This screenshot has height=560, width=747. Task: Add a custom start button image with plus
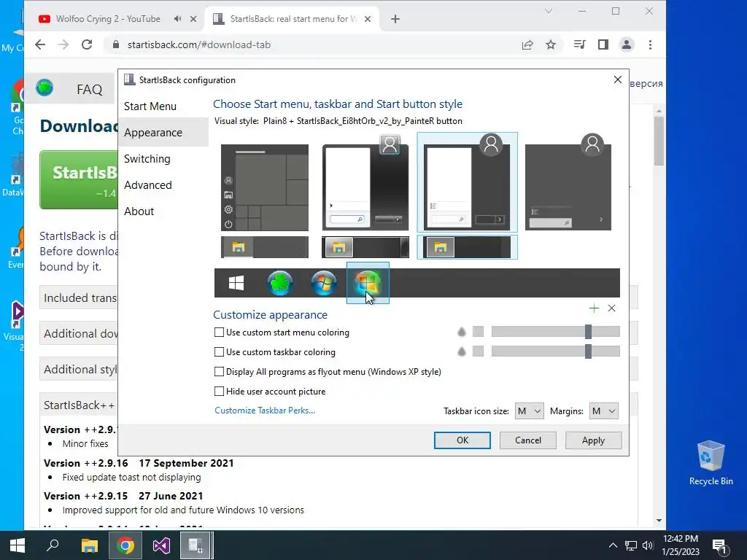pos(594,308)
